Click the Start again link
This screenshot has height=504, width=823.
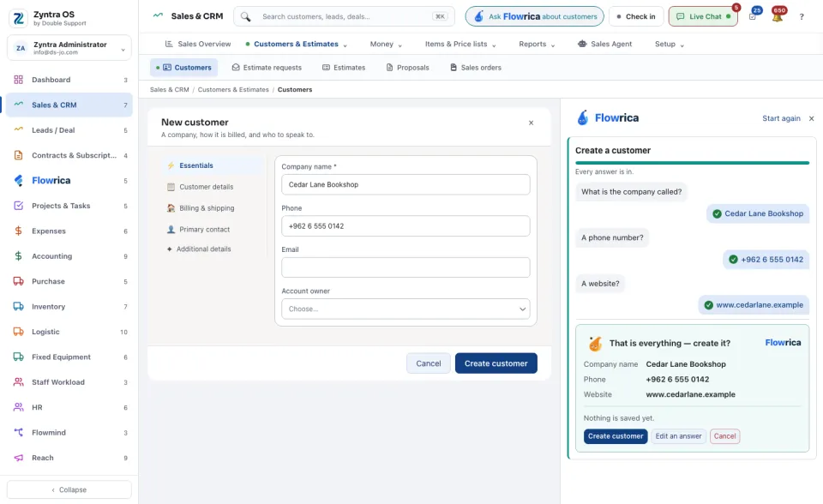781,118
